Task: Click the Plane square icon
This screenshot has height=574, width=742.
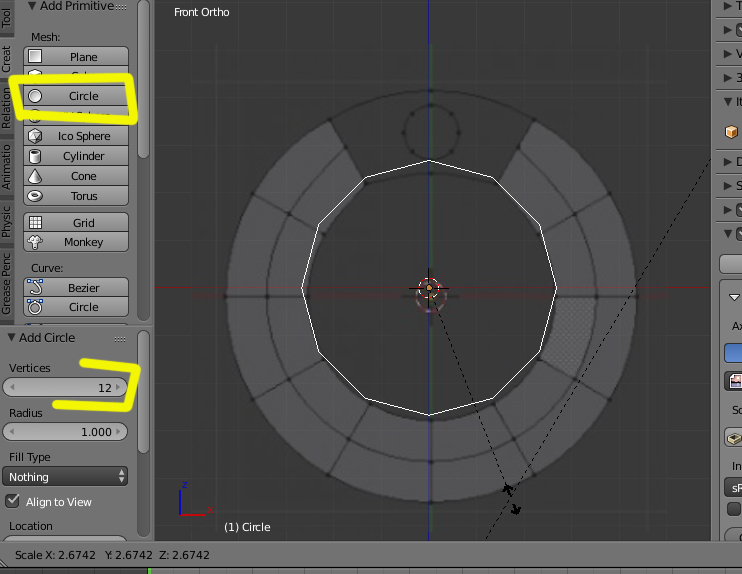Action: (x=35, y=56)
